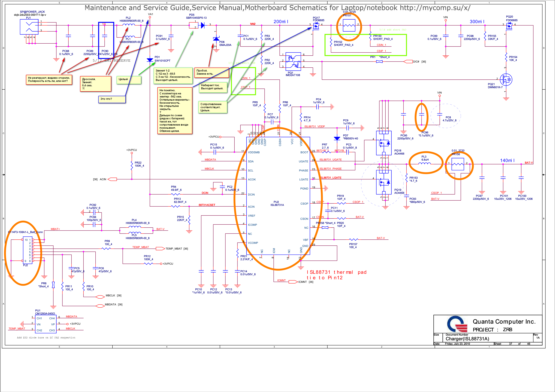Click the PQ18 AO4468 MOSFET symbol
This screenshot has width=555, height=392.
(384, 143)
